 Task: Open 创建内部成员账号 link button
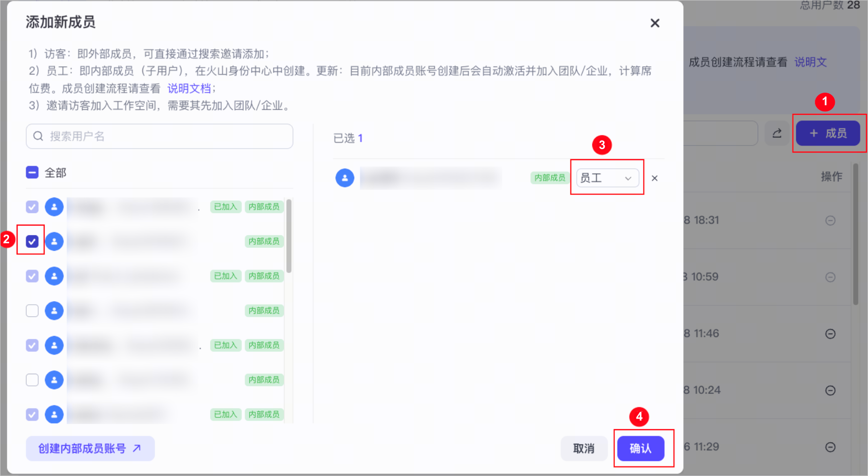[x=90, y=448]
